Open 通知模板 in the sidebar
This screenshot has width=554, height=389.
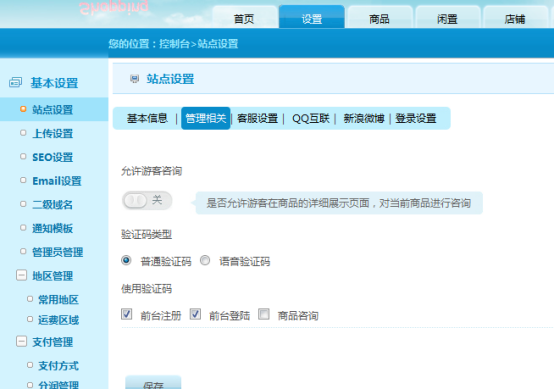pyautogui.click(x=53, y=228)
